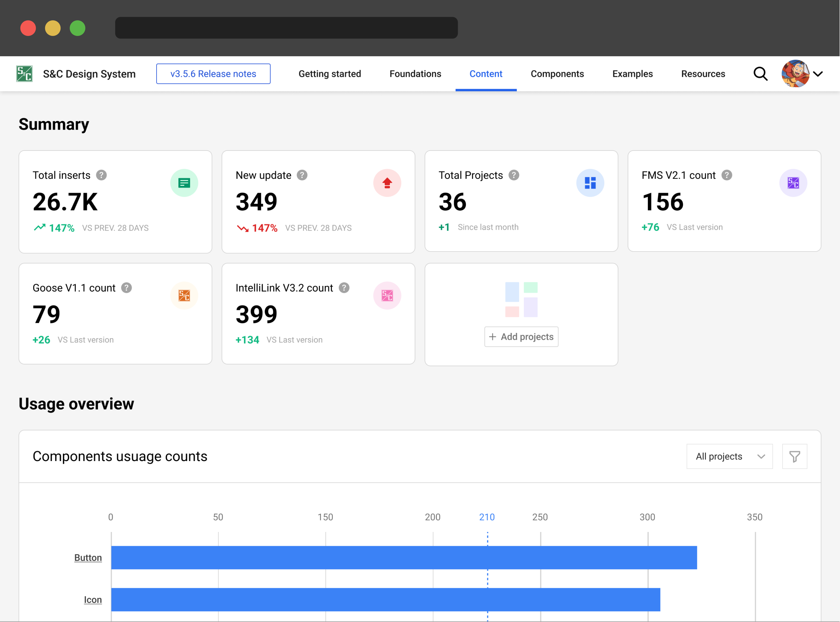Open the help tooltip next to New update
The image size is (840, 622).
click(x=302, y=175)
